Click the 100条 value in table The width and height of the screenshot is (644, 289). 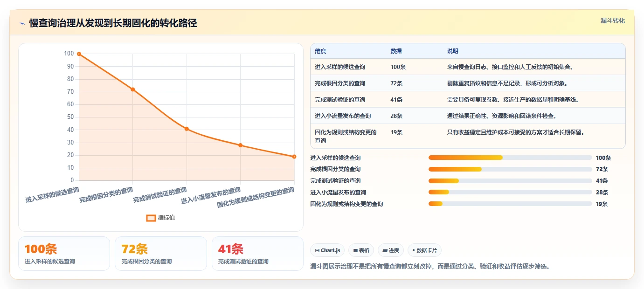(398, 67)
